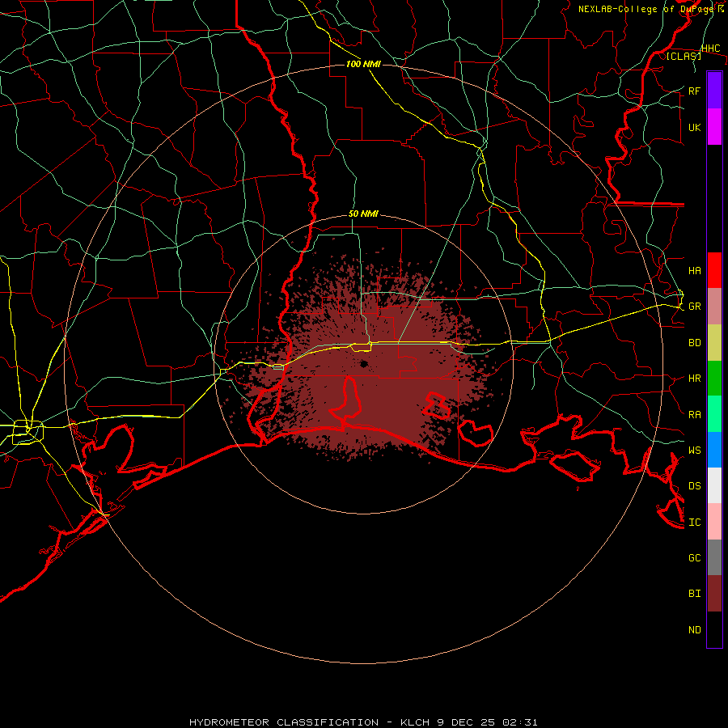Click the GC legend label
The height and width of the screenshot is (728, 728).
coord(694,557)
